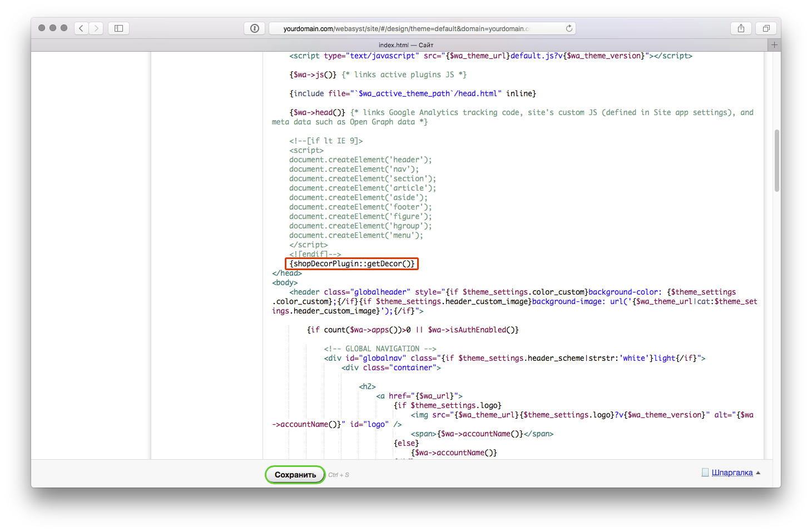This screenshot has height=532, width=812.
Task: Show all tabs with the tab overview icon
Action: pyautogui.click(x=766, y=28)
